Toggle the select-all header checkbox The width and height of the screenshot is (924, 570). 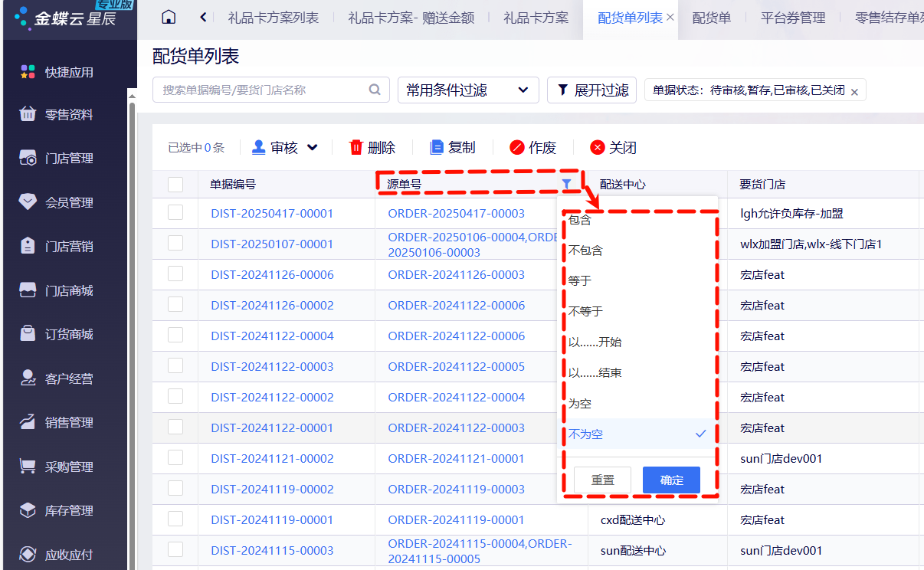(x=175, y=185)
